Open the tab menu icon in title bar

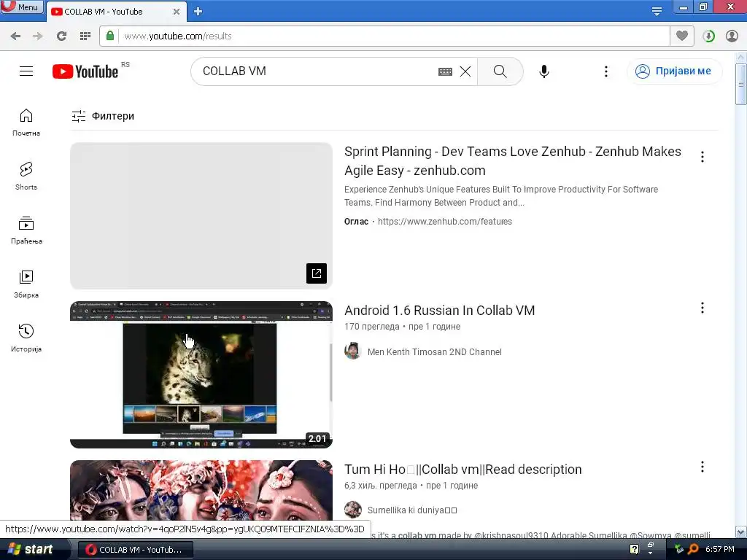coord(657,11)
